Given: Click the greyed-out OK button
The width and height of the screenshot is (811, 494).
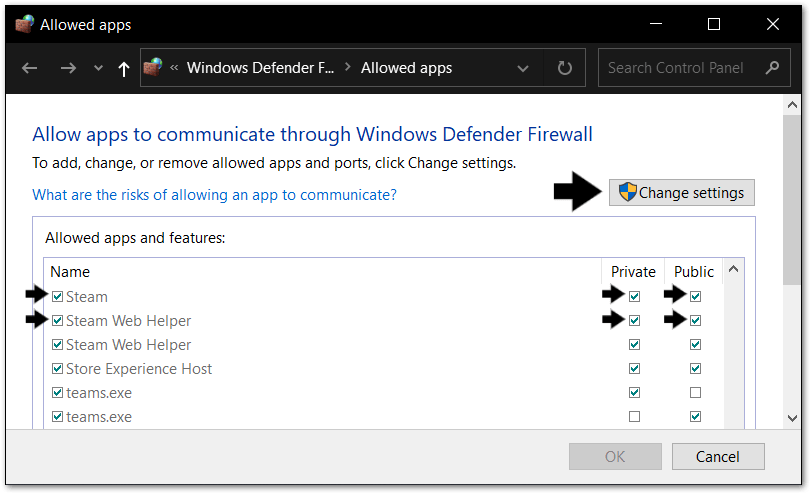Looking at the screenshot, I should (615, 456).
